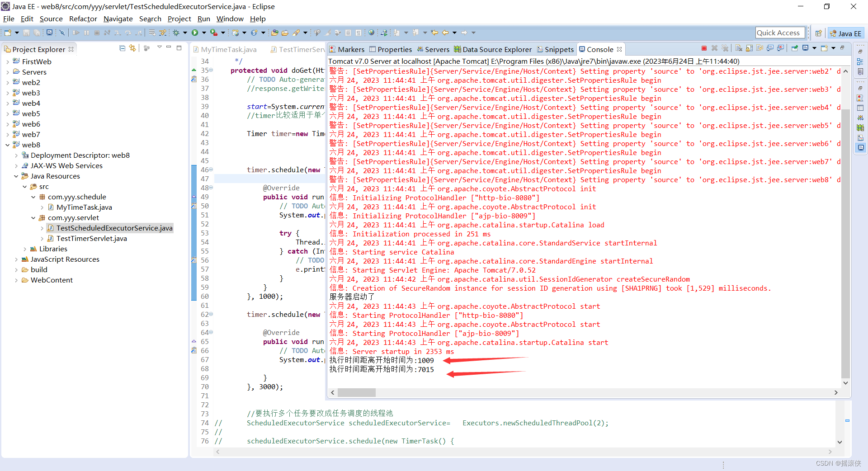Expand the Libraries node
Screen dimensions: 868x471
[25, 249]
